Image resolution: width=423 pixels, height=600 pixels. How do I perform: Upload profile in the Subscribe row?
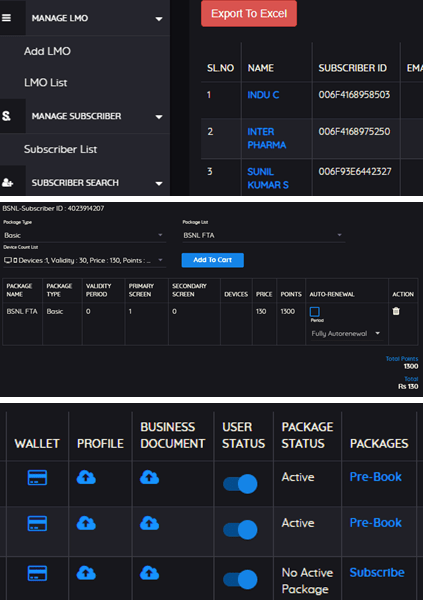(x=86, y=573)
